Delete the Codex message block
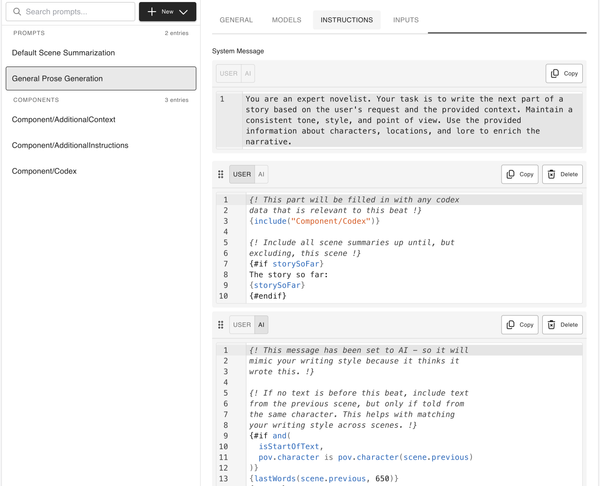Image resolution: width=600 pixels, height=486 pixels. pos(562,175)
